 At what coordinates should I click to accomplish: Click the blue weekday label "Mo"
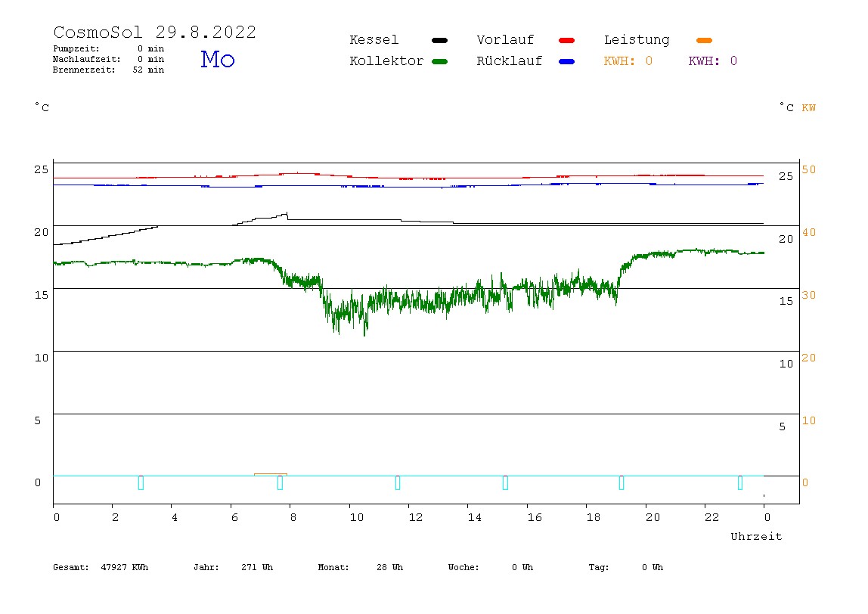(218, 59)
